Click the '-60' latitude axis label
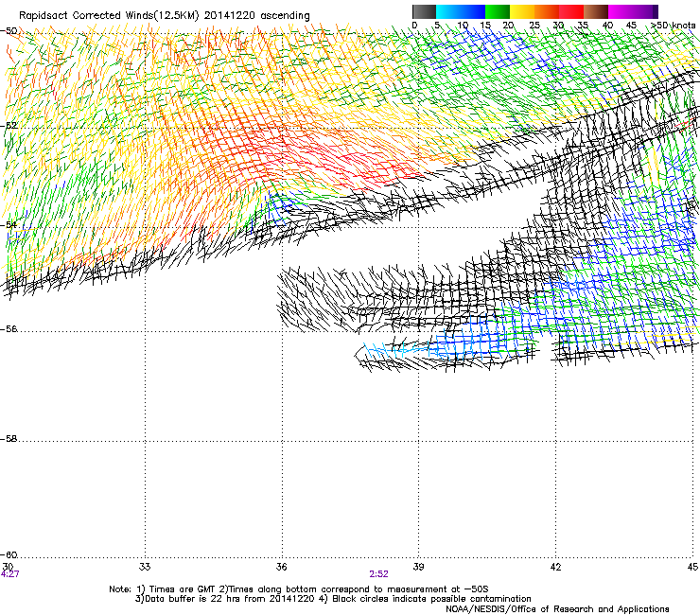Screen dimensions: 700x615 pyautogui.click(x=9, y=554)
